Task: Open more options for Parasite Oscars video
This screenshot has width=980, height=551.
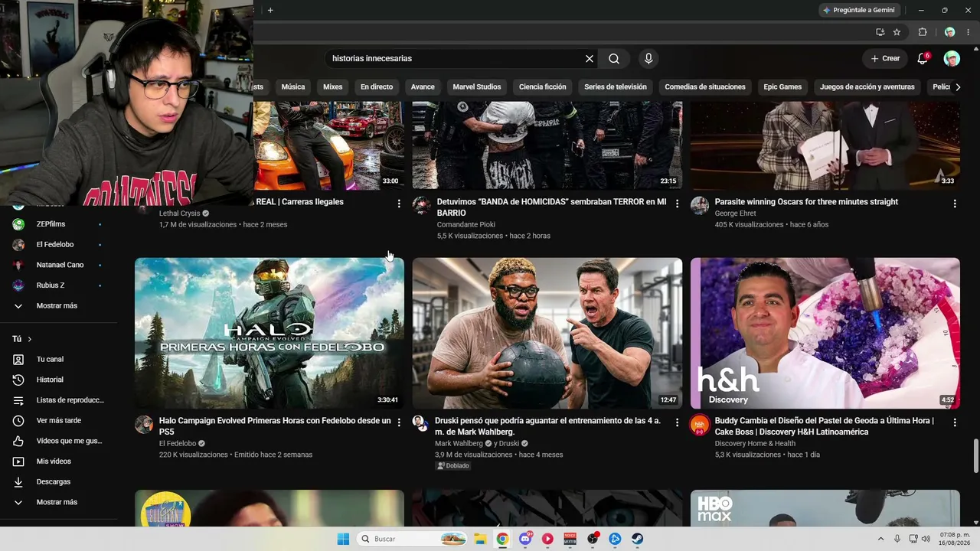Action: [x=955, y=204]
